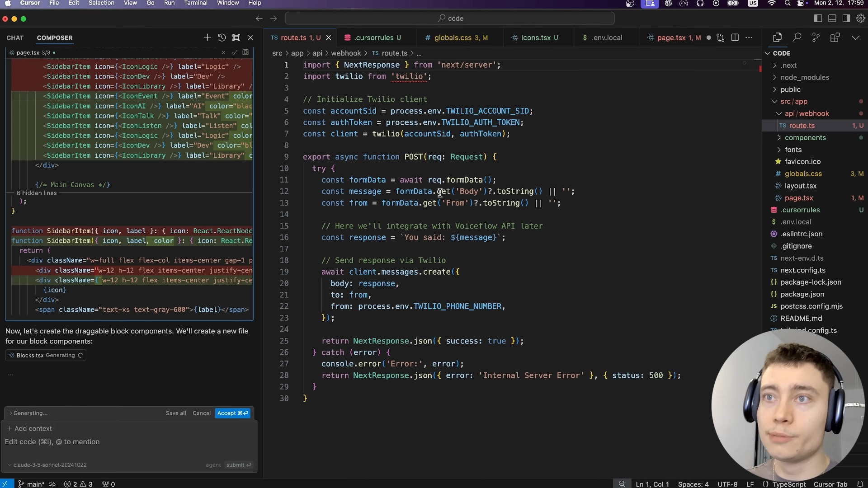Expand the components folder

[x=805, y=138]
